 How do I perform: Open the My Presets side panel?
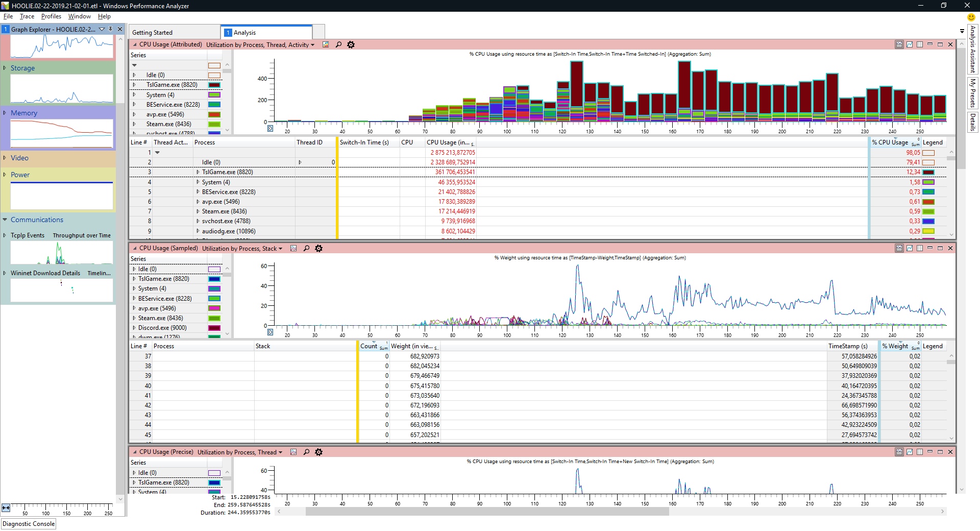pyautogui.click(x=973, y=92)
